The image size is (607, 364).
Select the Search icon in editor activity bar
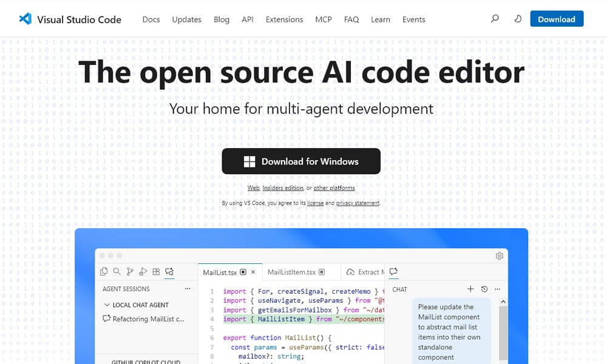click(117, 272)
